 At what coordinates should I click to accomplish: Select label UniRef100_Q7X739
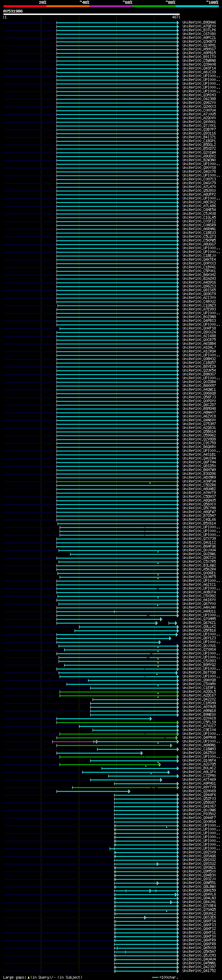[x=199, y=539]
